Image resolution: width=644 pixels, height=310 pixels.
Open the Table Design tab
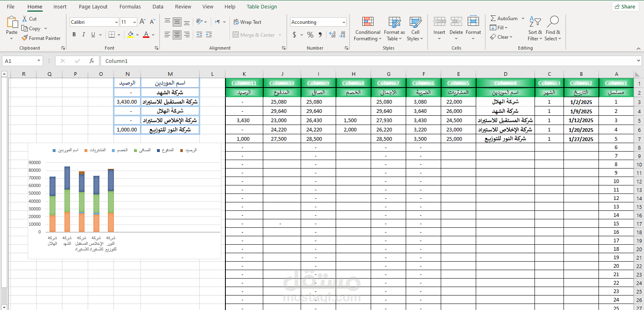tap(262, 6)
